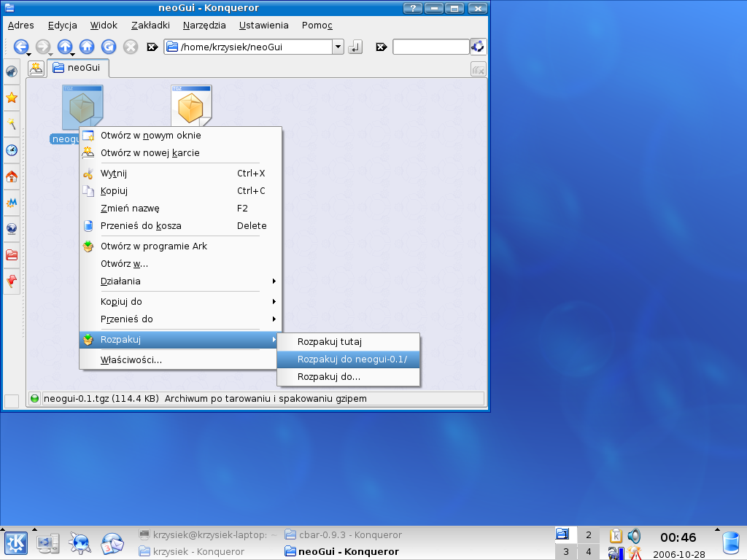Open the KDE K menu
This screenshot has width=747, height=560.
point(16,543)
